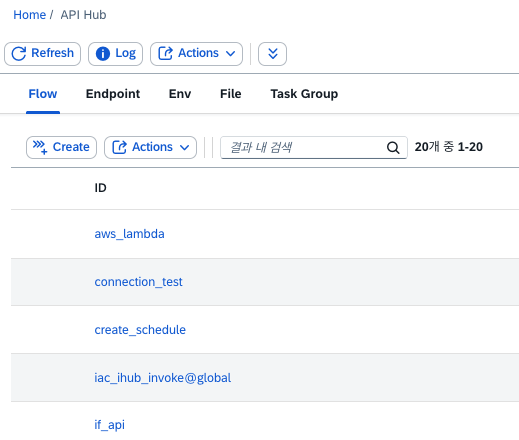
Task: Select the Flow tab
Action: [43, 94]
